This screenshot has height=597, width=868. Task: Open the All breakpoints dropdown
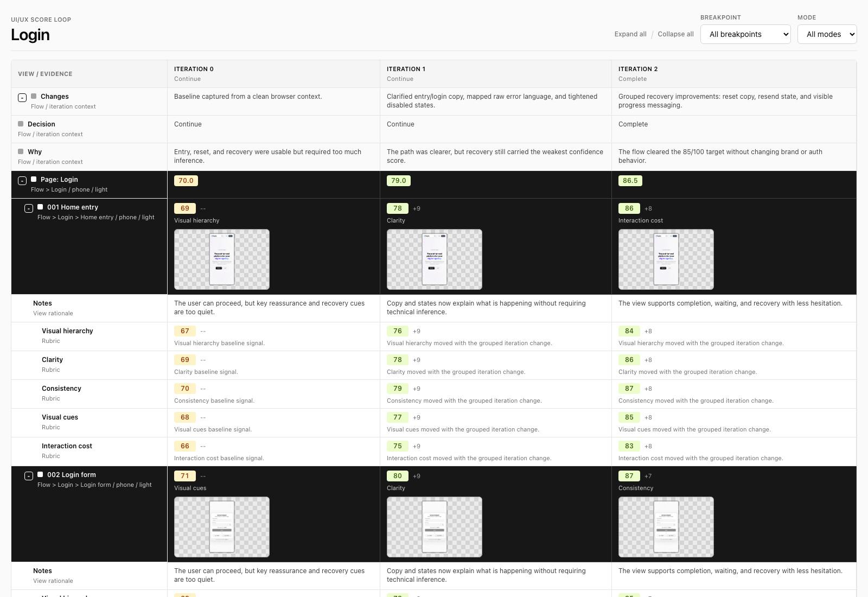click(745, 34)
